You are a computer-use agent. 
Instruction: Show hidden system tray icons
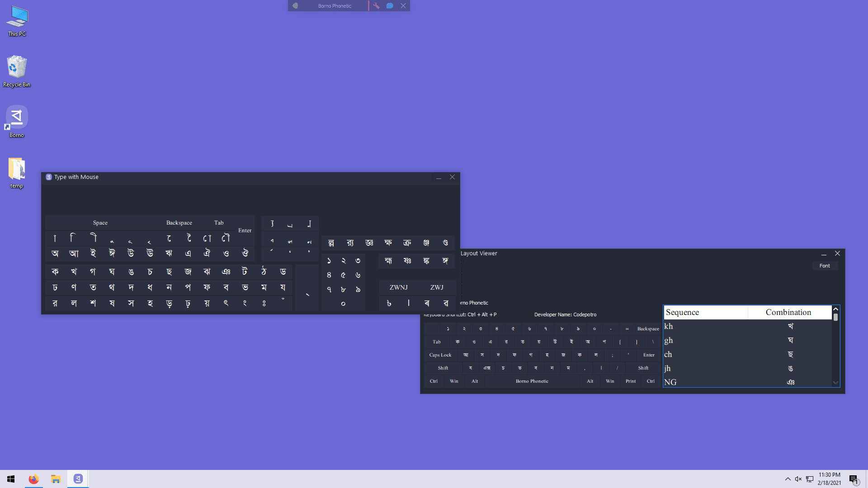pyautogui.click(x=788, y=479)
